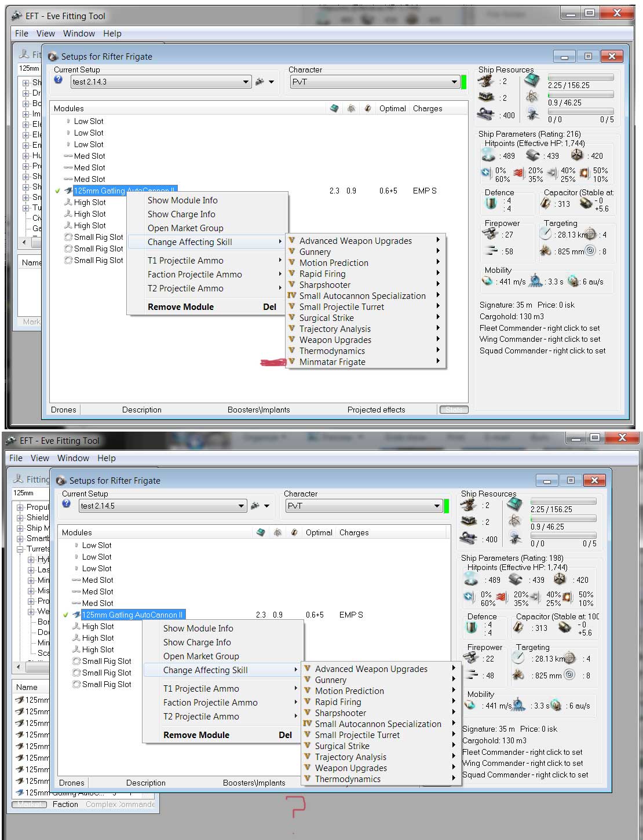Click Charges column header in test 2.14.3 modules
The height and width of the screenshot is (840, 643).
pos(428,108)
